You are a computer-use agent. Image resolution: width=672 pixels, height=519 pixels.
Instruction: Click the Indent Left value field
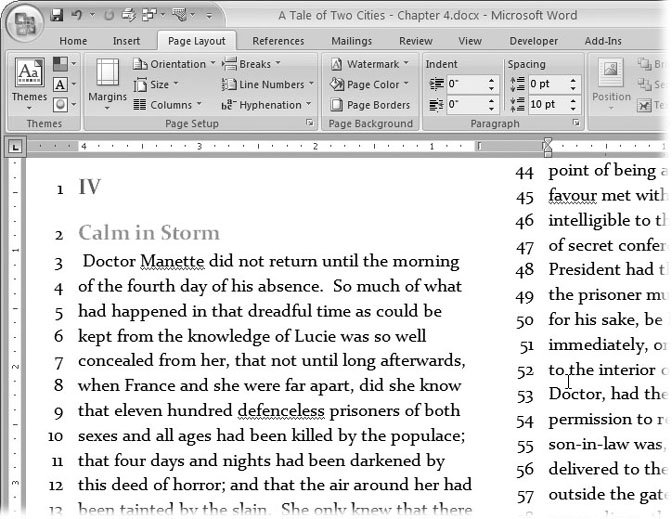[x=468, y=84]
